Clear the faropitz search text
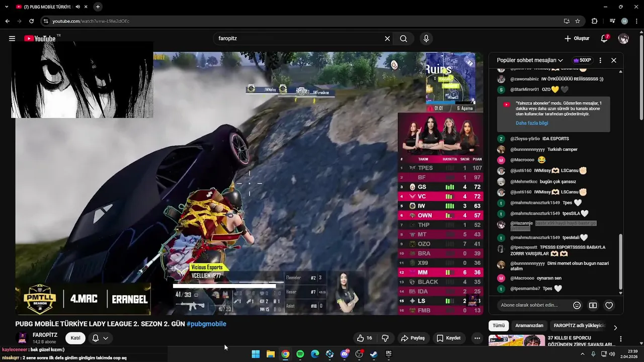 [387, 38]
